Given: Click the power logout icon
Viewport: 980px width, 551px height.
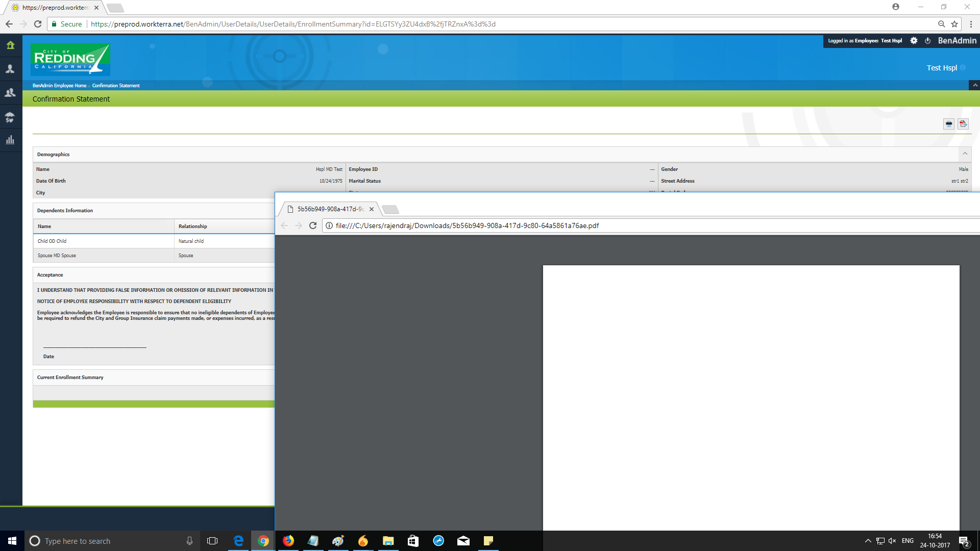Looking at the screenshot, I should coord(928,41).
